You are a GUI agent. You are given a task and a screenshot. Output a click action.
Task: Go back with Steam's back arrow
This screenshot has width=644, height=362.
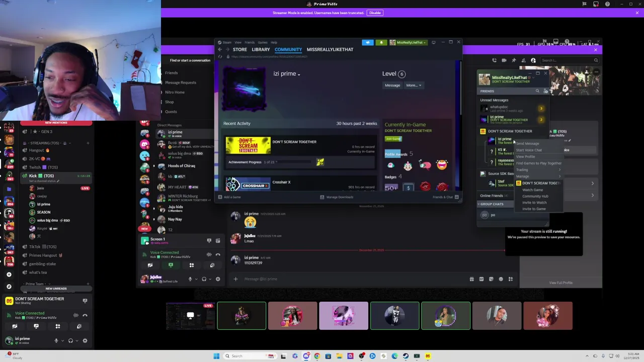pyautogui.click(x=220, y=49)
